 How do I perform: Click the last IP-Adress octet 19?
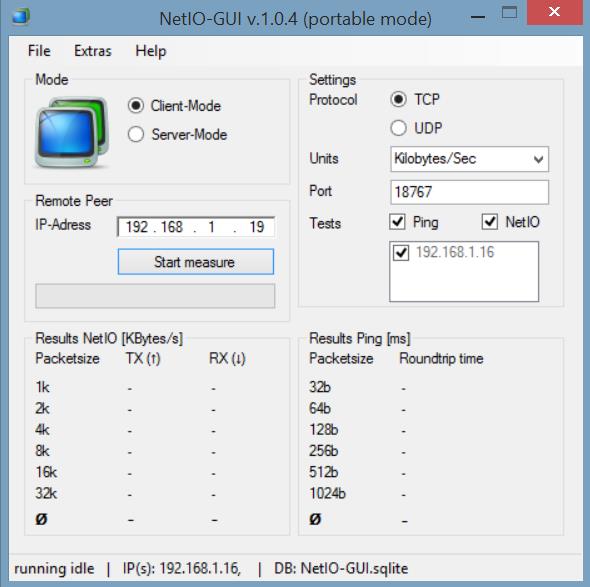coord(257,227)
